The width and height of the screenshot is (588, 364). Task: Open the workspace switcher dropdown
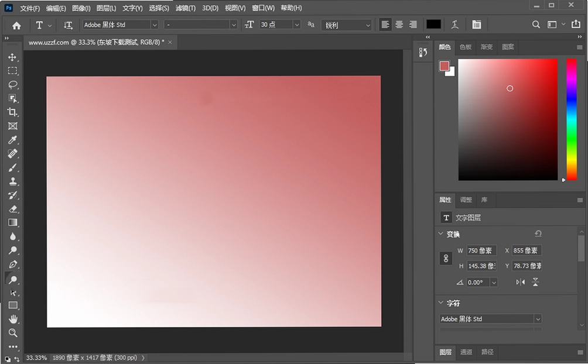(x=563, y=25)
